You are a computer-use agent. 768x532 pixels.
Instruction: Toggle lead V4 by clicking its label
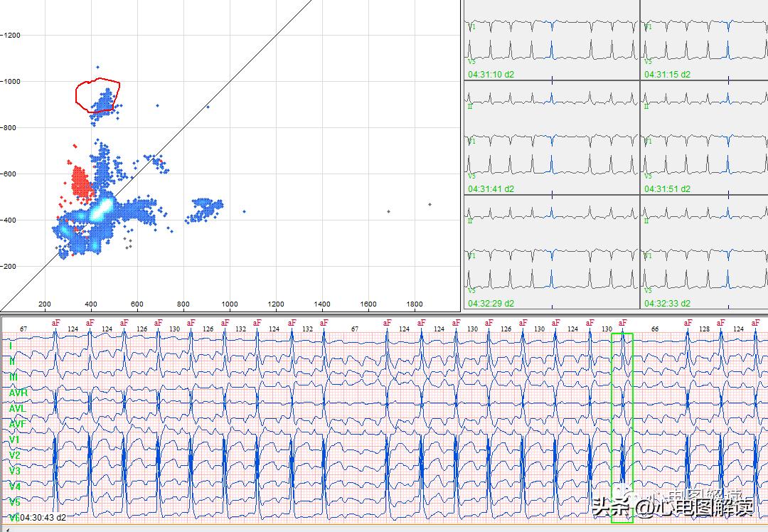(x=13, y=486)
